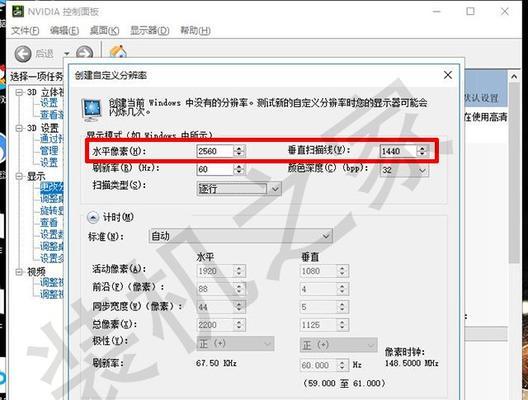Click the horizontal 同步宽度 field showing 44
Screen dimensions: 528x400
click(214, 307)
